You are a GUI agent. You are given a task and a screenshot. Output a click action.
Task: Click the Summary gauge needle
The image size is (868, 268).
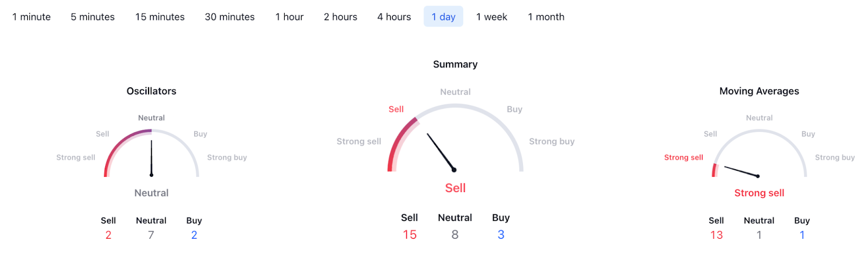pyautogui.click(x=441, y=152)
